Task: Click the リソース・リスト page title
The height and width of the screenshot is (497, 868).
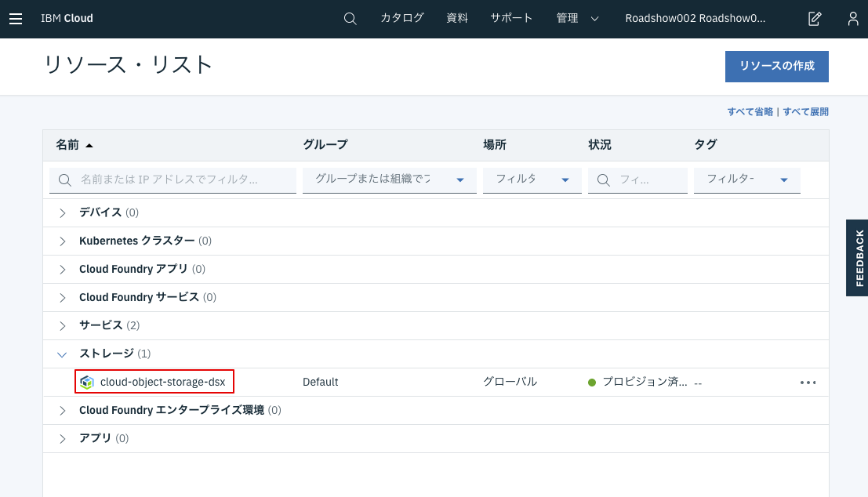Action: [x=128, y=65]
